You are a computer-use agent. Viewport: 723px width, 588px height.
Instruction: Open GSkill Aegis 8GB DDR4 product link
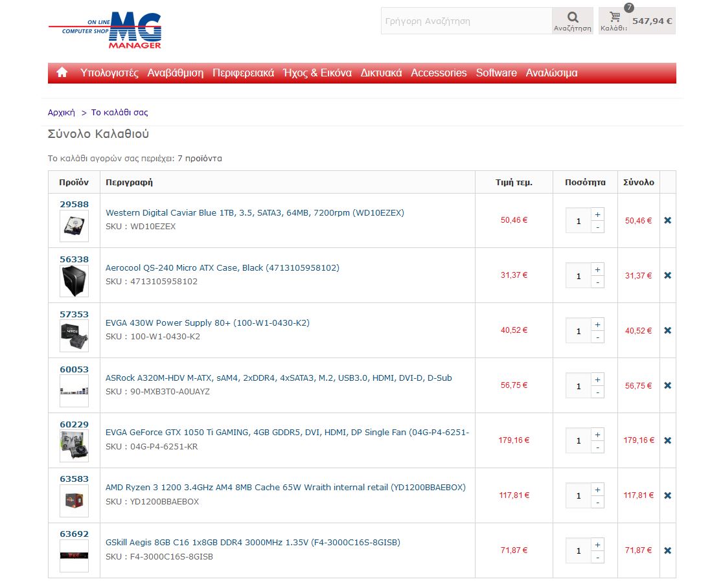(253, 543)
